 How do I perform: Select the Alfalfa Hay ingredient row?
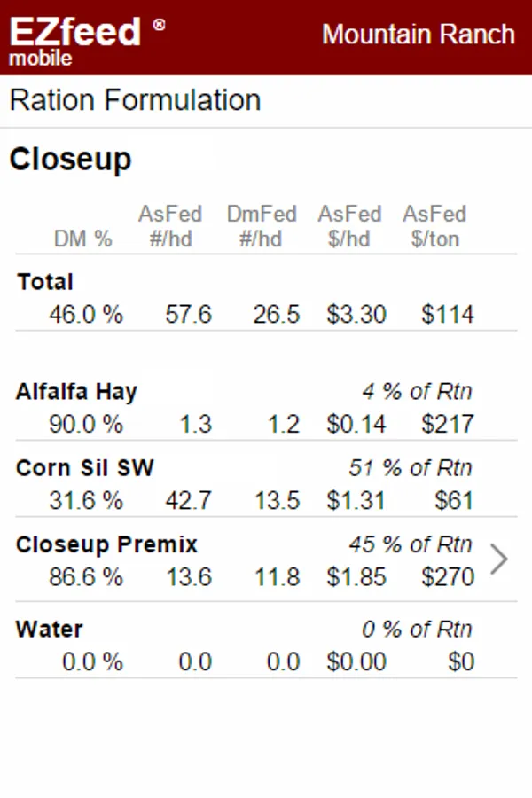click(x=266, y=409)
